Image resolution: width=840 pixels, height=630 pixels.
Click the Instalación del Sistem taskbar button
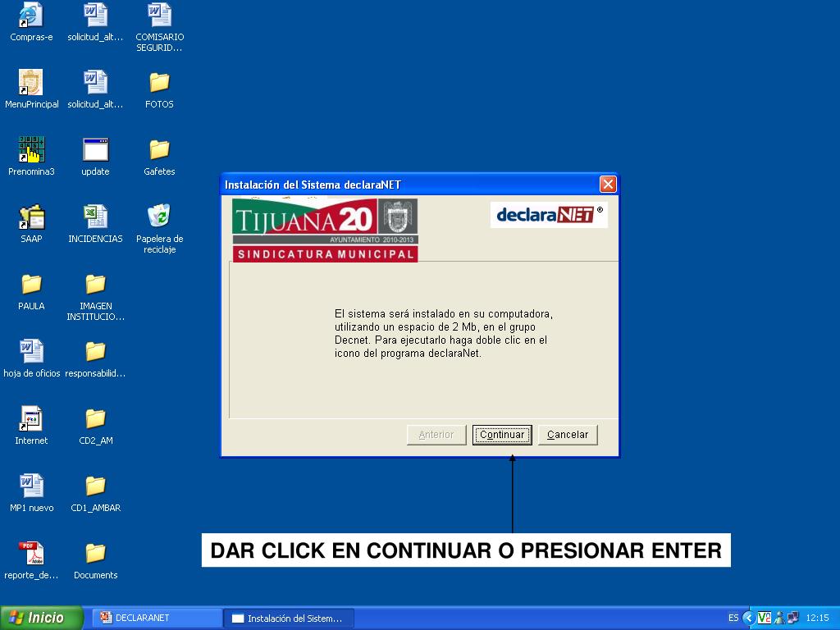(290, 619)
